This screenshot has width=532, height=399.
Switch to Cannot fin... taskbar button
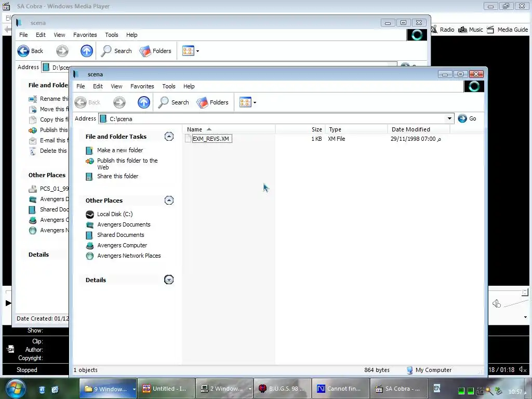pyautogui.click(x=340, y=389)
